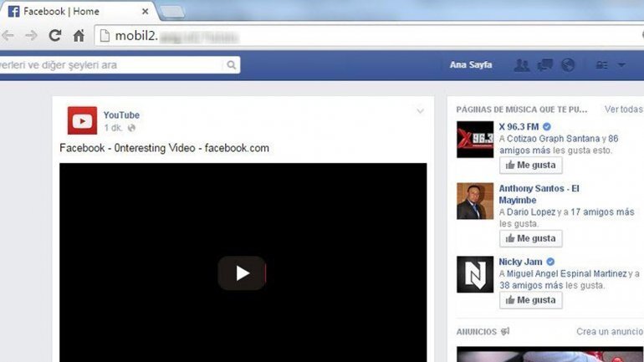Select the Facebook | Home browser tab
644x362 pixels.
(x=78, y=12)
